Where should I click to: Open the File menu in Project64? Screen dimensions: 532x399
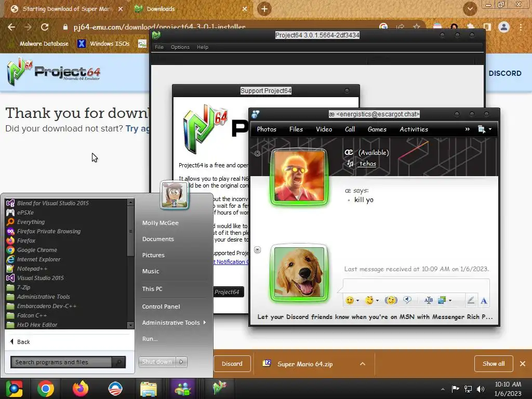tap(159, 47)
